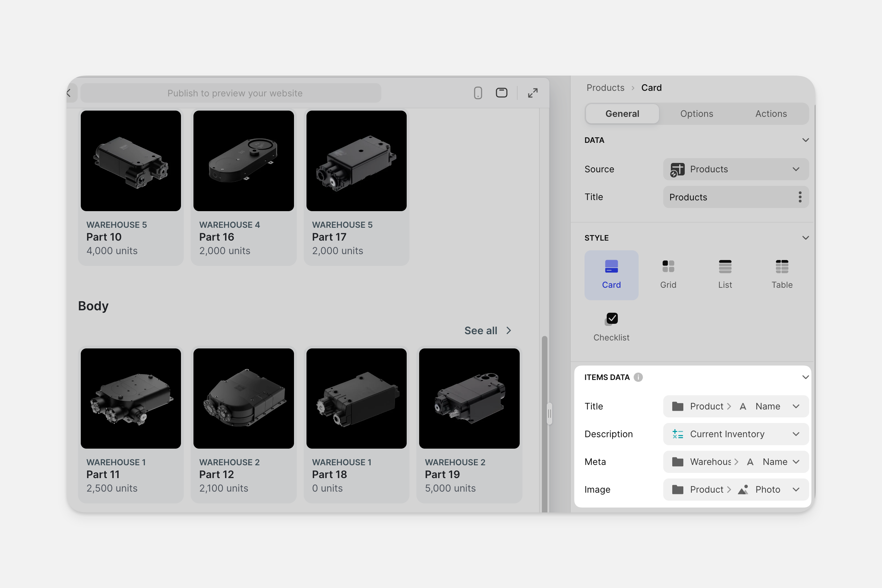Switch preview to mobile phone view
Viewport: 882px width, 588px height.
click(x=478, y=93)
